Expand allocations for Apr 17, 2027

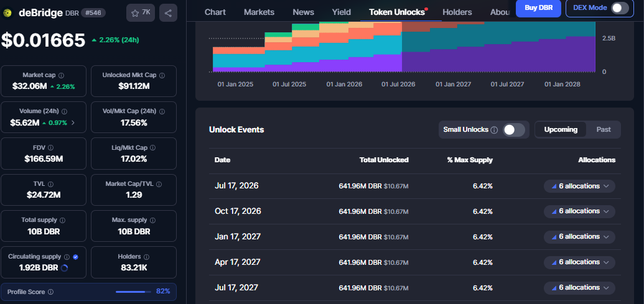[x=579, y=262]
